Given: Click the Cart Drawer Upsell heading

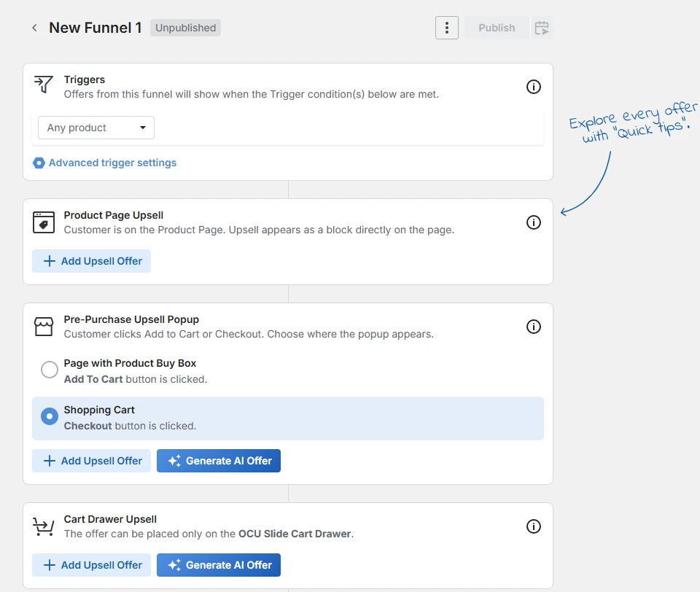Looking at the screenshot, I should [x=110, y=519].
